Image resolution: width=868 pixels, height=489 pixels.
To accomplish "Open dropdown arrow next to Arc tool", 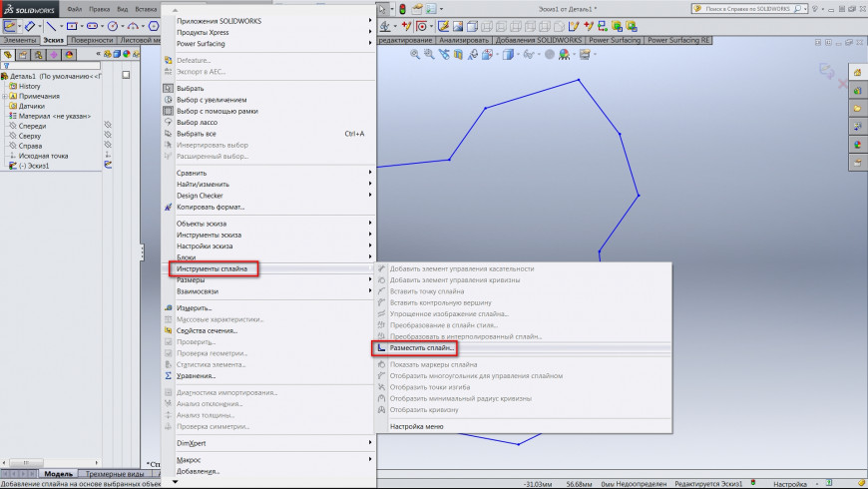I will pos(143,26).
